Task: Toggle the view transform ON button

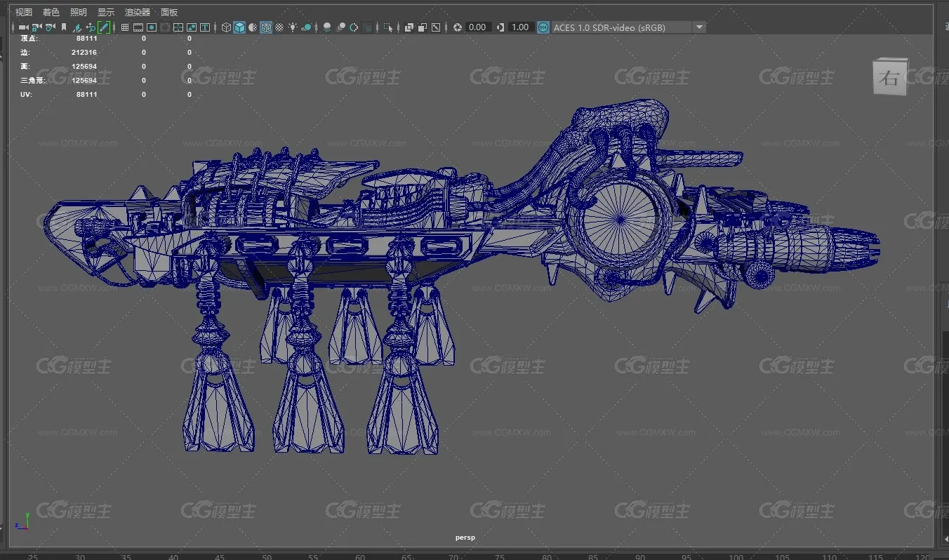Action: point(543,27)
